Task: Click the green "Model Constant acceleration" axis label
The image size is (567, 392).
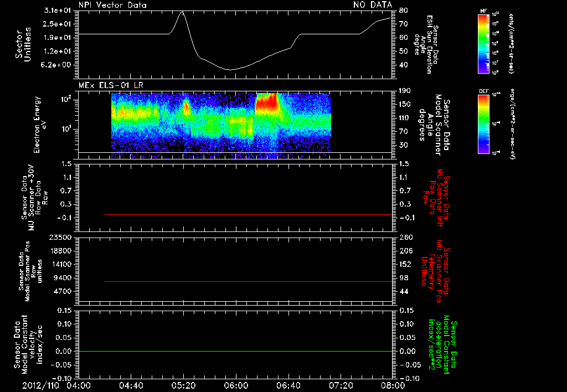Action: [442, 344]
